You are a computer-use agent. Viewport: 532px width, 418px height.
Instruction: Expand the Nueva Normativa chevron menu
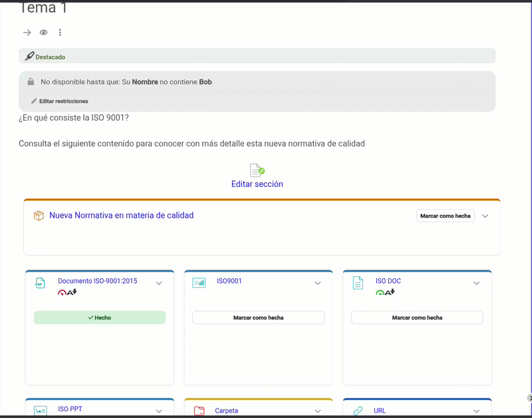(x=485, y=216)
